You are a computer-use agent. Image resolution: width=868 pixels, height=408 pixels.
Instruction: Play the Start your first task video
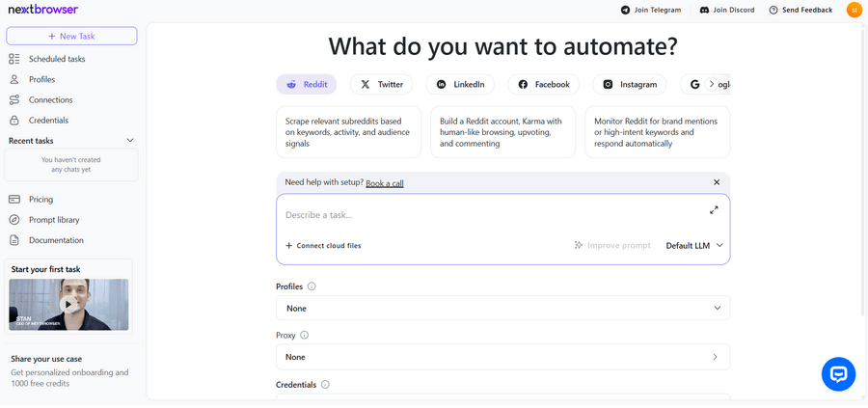[x=68, y=304]
